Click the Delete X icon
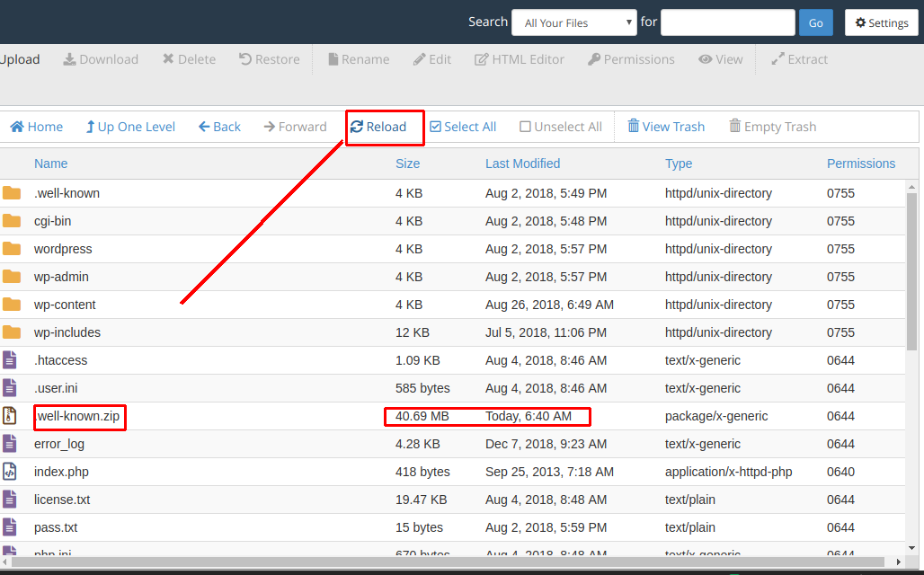 [169, 59]
